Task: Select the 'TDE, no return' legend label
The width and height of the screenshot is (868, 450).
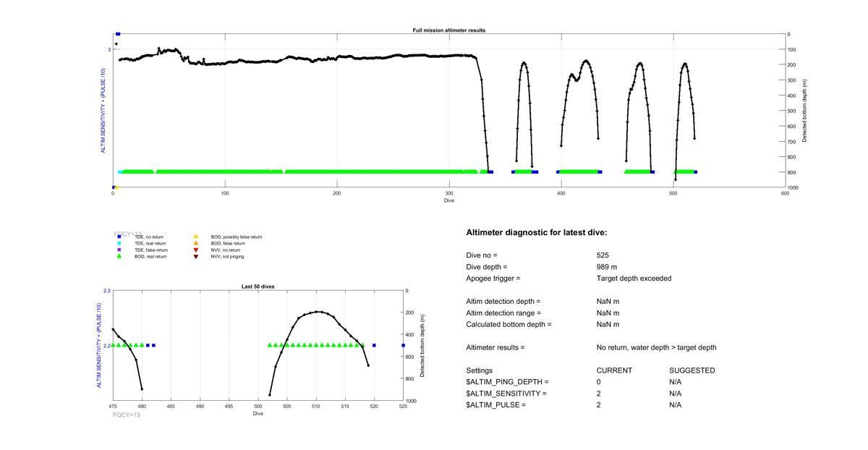Action: pos(149,237)
